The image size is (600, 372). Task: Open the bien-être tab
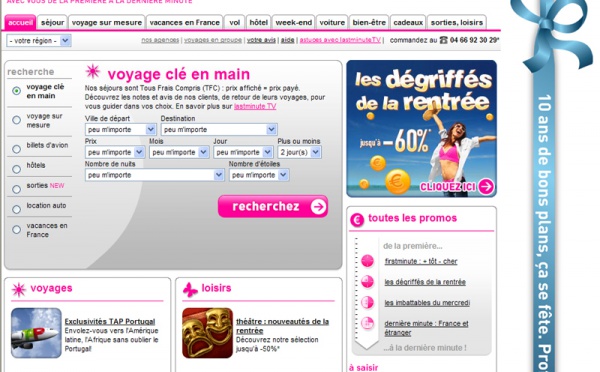point(369,23)
